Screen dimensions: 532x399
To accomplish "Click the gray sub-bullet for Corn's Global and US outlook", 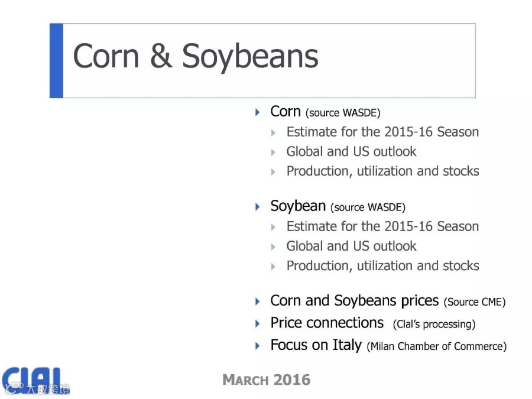I will (274, 152).
